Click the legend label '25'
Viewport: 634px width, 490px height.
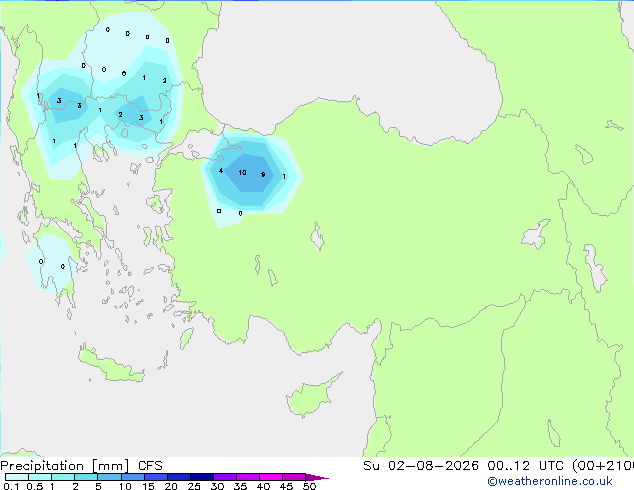[194, 486]
